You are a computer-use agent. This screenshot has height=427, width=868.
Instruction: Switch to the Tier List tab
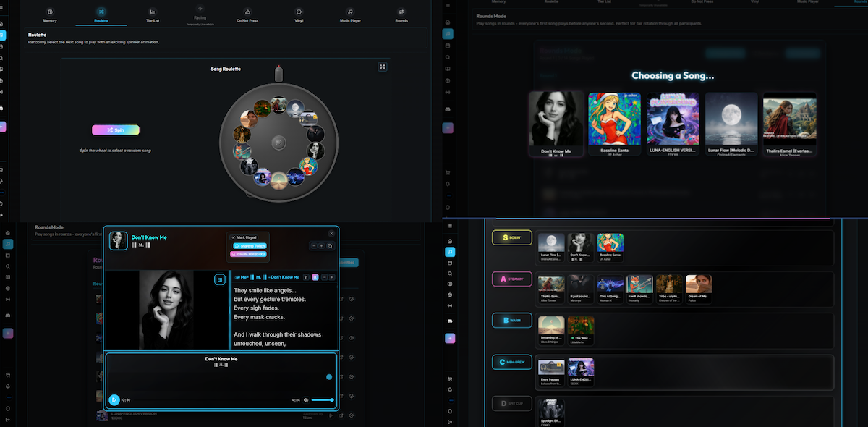(152, 14)
